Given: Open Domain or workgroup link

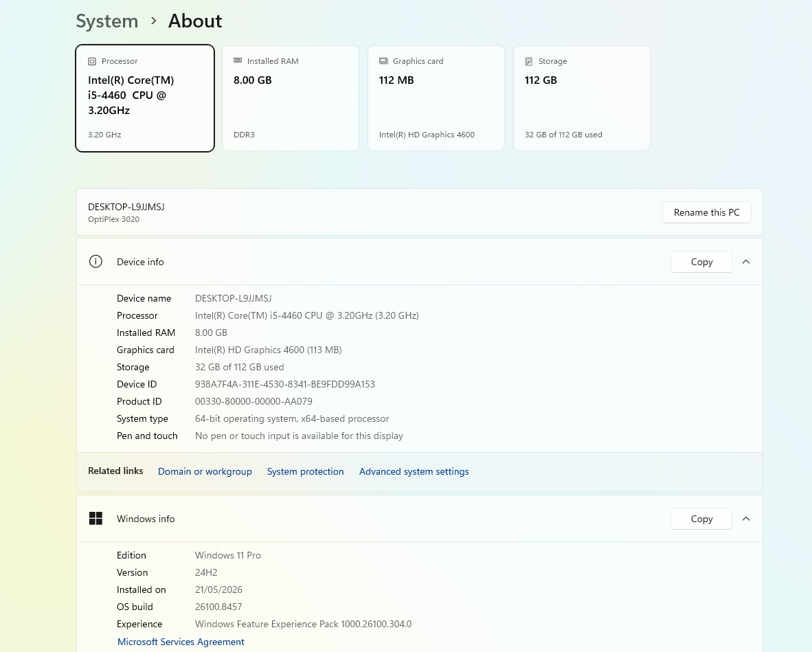Looking at the screenshot, I should pos(205,471).
